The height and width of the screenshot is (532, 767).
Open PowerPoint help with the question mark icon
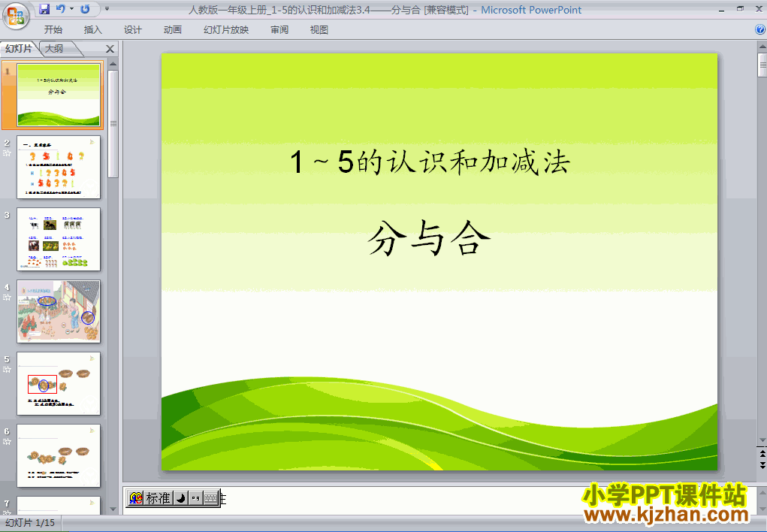(760, 30)
